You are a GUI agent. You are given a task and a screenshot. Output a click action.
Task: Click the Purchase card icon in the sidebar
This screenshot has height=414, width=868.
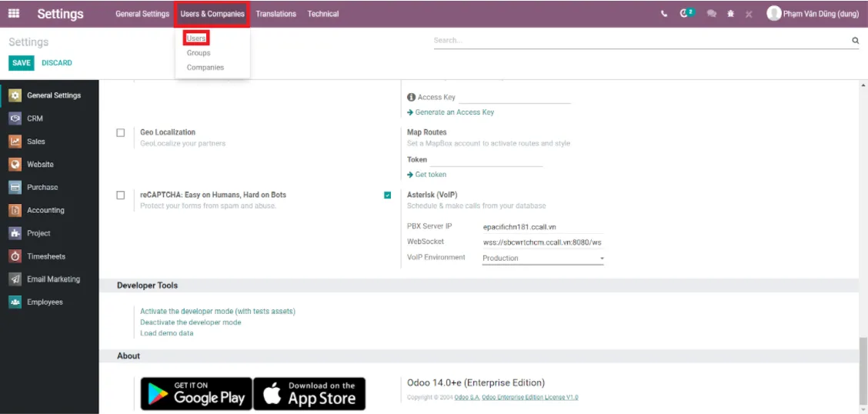click(x=15, y=187)
